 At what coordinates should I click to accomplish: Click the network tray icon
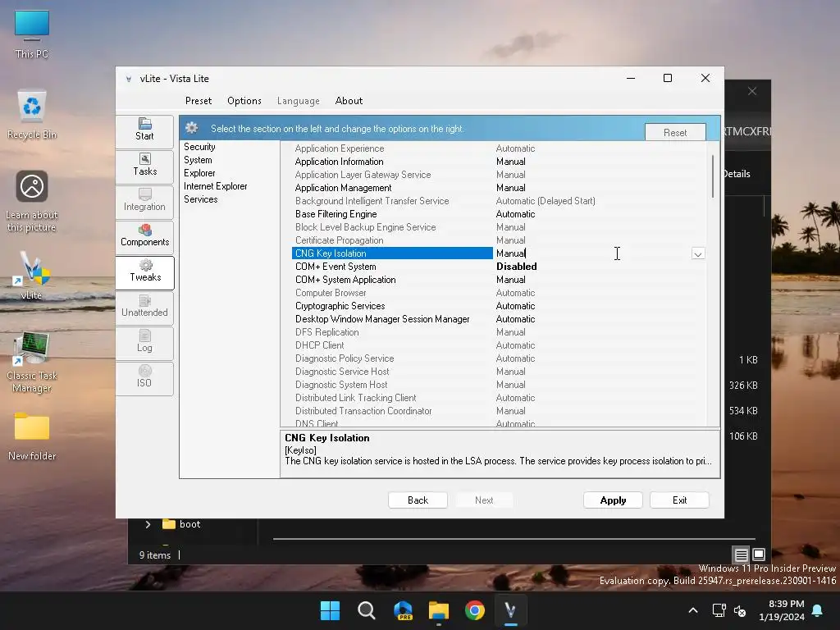click(x=719, y=610)
